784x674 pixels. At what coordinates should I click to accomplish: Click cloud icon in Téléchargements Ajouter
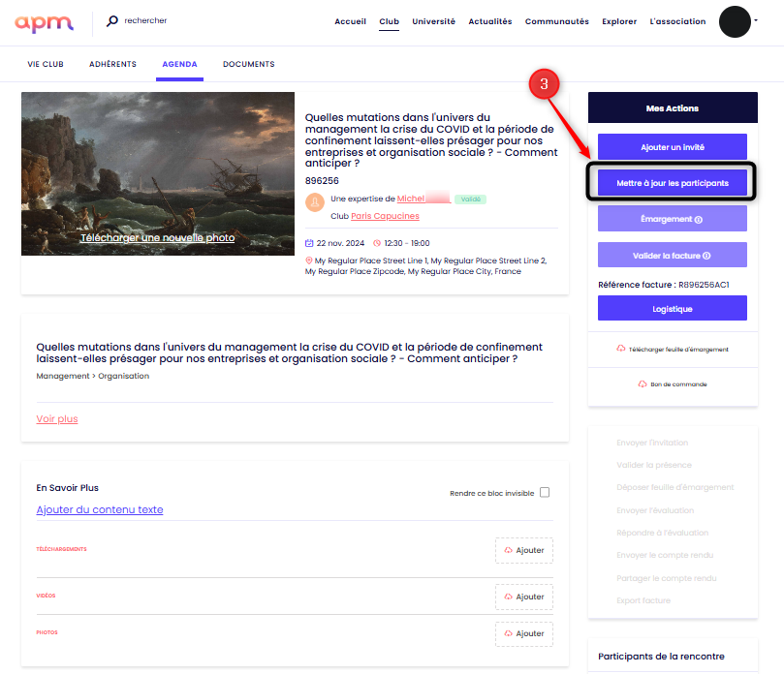pyautogui.click(x=509, y=550)
